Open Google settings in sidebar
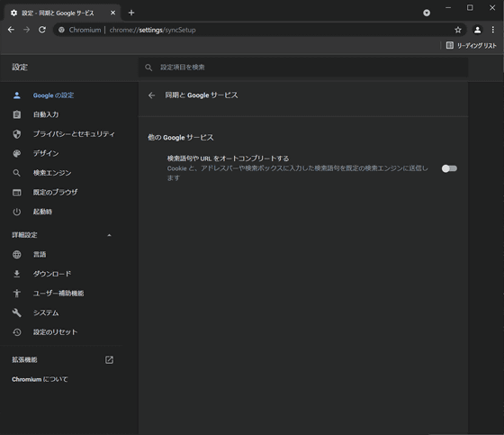 click(x=53, y=95)
